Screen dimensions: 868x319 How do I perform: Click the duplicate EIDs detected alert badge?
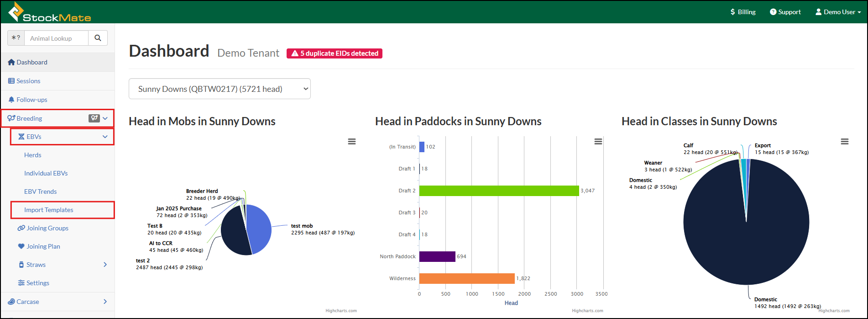click(335, 53)
